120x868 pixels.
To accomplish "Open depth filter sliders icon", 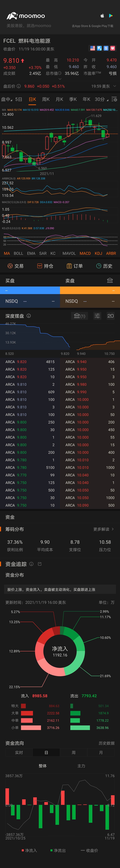I will point(97,316).
